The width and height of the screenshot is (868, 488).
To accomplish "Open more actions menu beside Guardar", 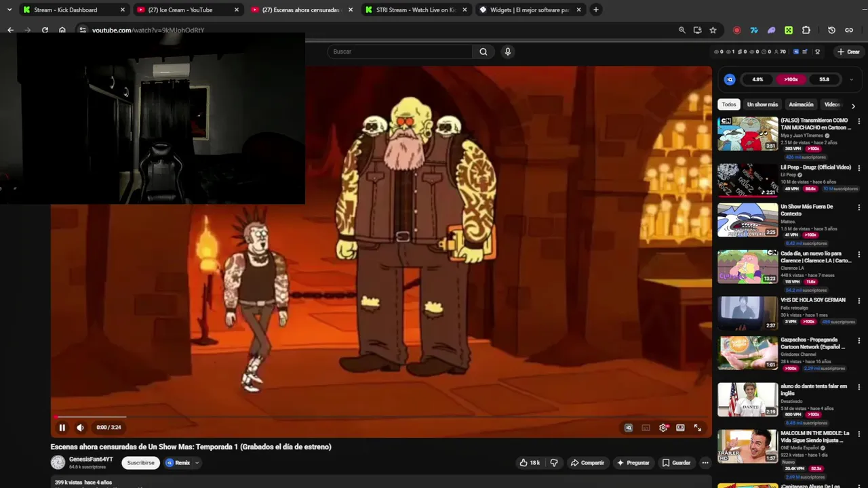I will point(705,463).
